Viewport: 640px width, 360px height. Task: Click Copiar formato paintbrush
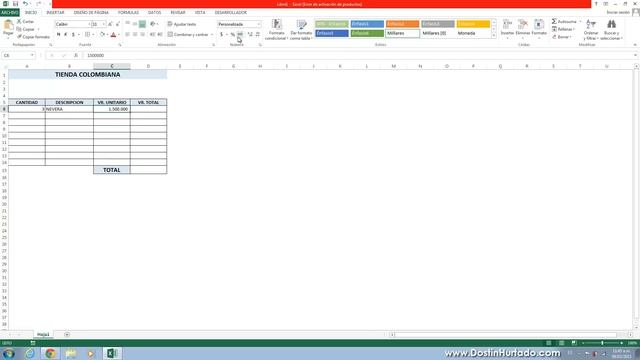(x=33, y=37)
